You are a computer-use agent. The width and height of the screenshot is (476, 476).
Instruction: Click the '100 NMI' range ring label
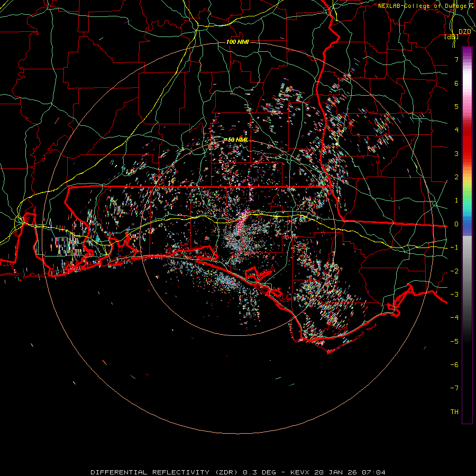coord(237,42)
